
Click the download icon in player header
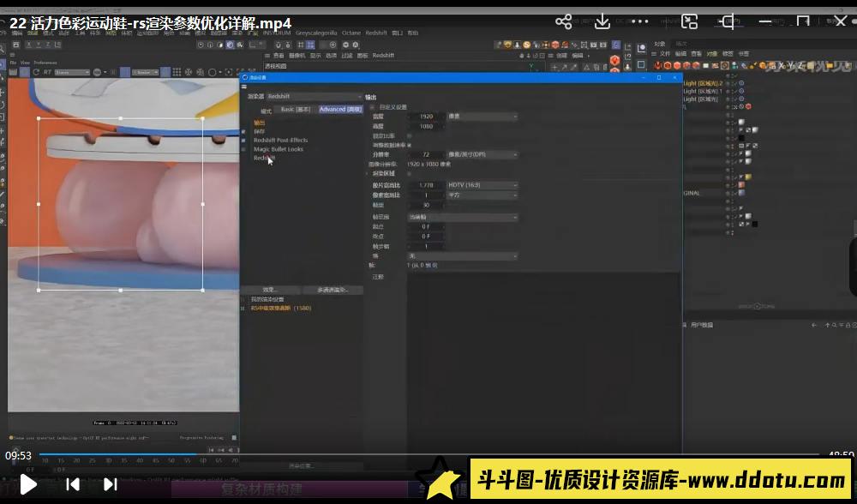(602, 22)
